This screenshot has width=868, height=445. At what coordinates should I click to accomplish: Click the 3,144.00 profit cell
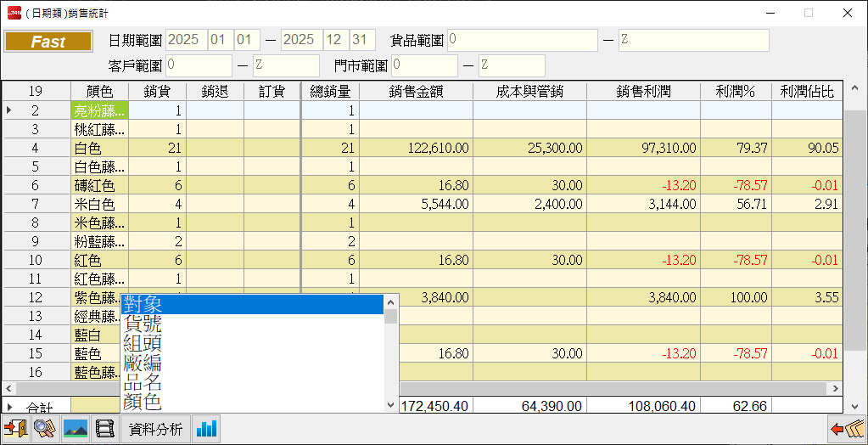[x=644, y=204]
